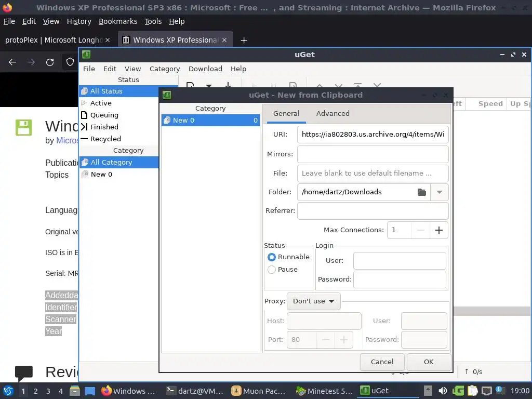Expand the Folder history dropdown arrow

pyautogui.click(x=440, y=192)
